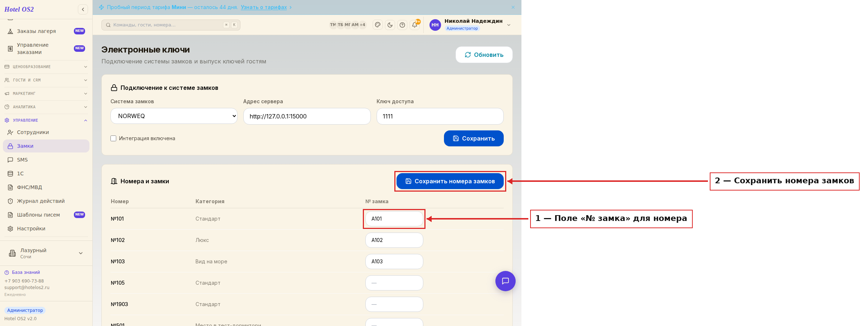Show the +4 more users

(362, 25)
